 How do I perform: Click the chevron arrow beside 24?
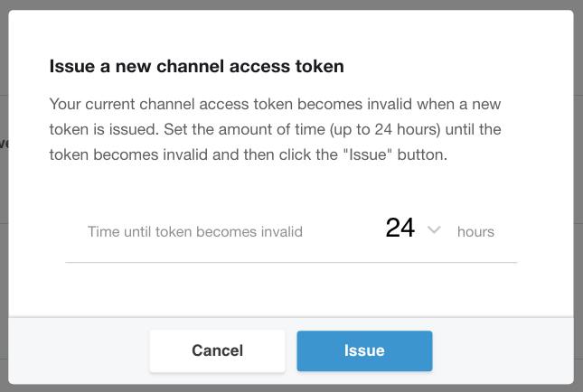coord(434,230)
